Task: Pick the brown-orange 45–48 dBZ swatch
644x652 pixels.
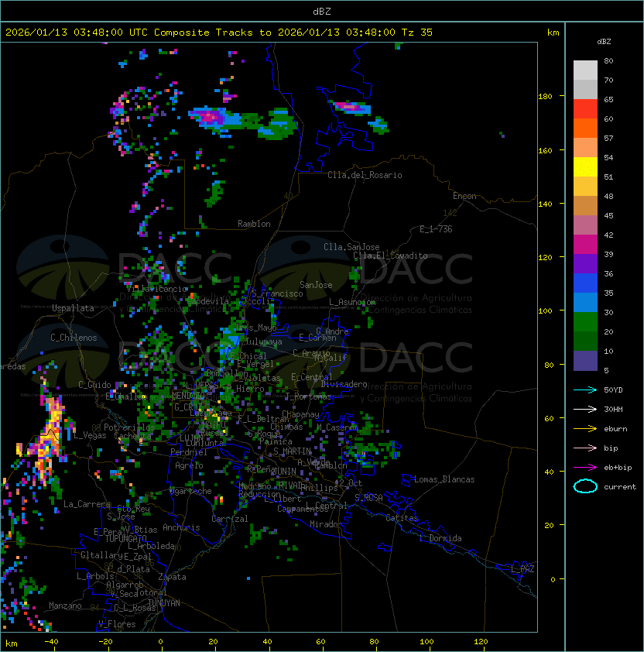Action: tap(585, 205)
